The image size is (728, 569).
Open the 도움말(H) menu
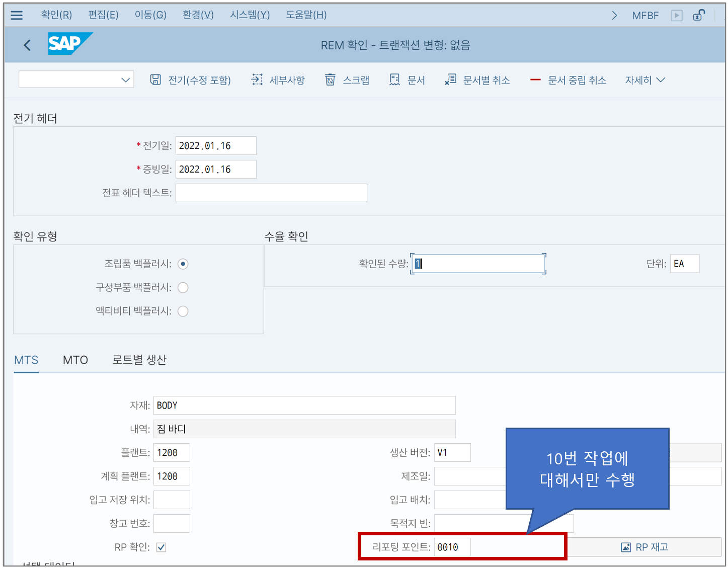coord(306,15)
